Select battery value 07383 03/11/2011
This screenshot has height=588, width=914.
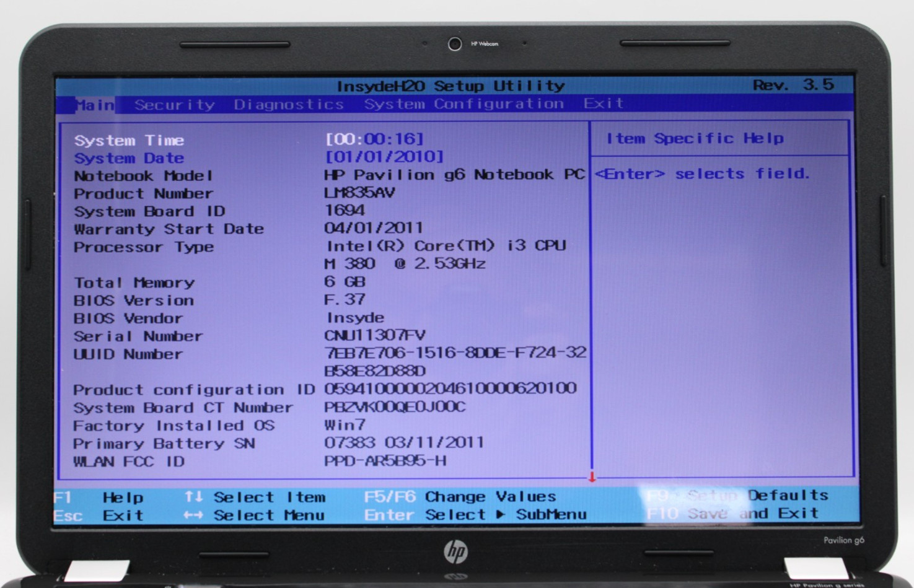click(x=404, y=443)
